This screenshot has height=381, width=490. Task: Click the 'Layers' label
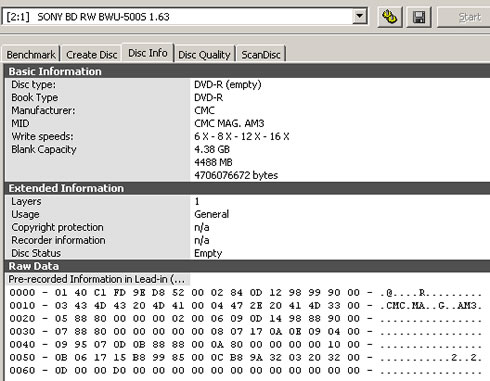26,201
